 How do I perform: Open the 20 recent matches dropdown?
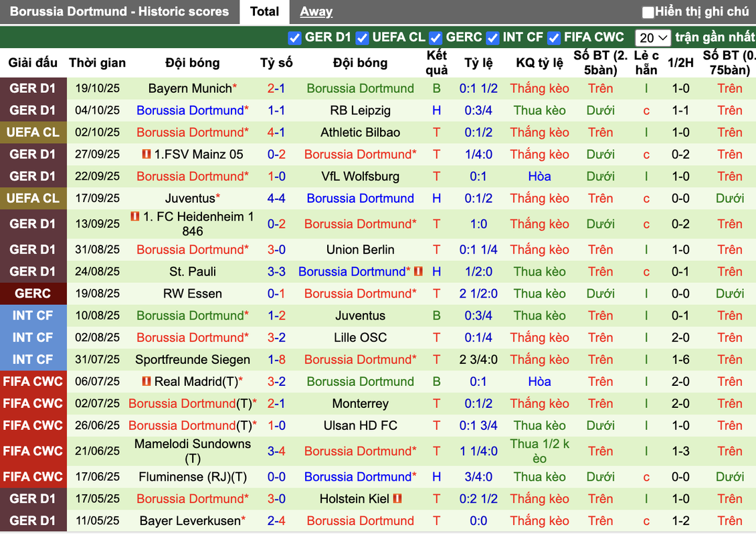click(653, 37)
